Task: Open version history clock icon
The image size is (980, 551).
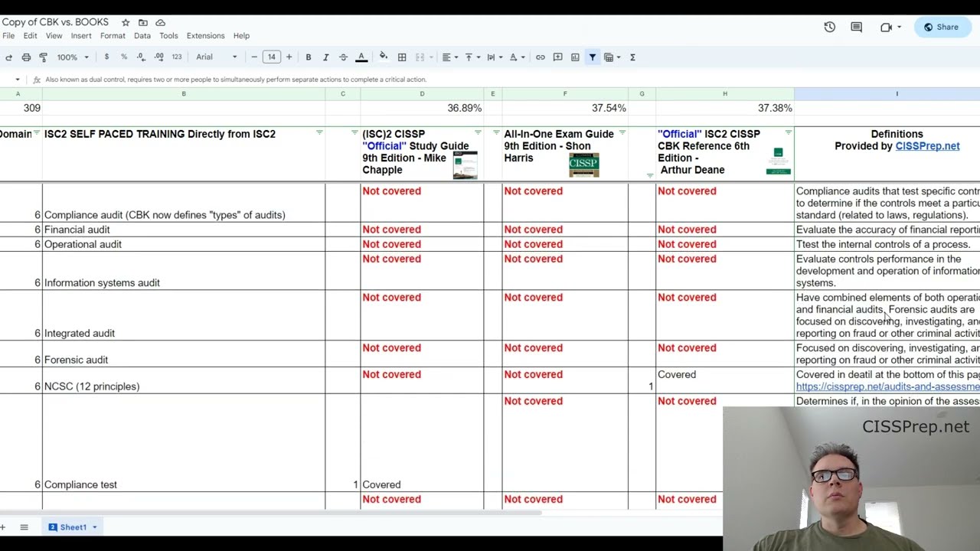Action: [829, 27]
